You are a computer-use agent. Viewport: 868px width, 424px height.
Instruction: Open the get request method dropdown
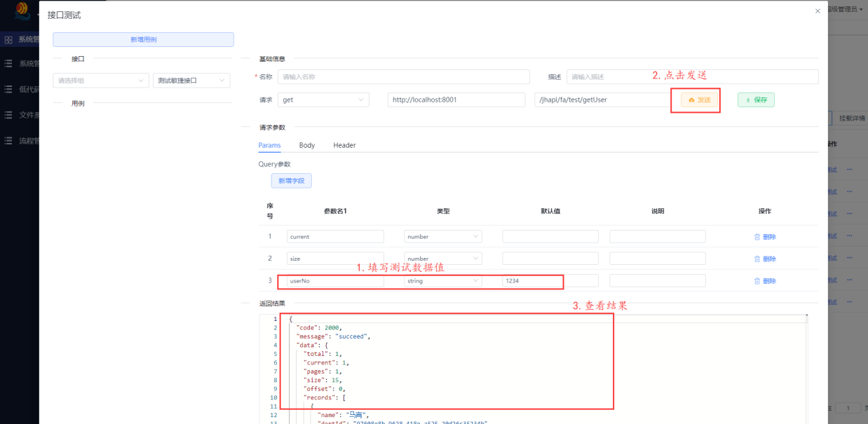coord(323,100)
